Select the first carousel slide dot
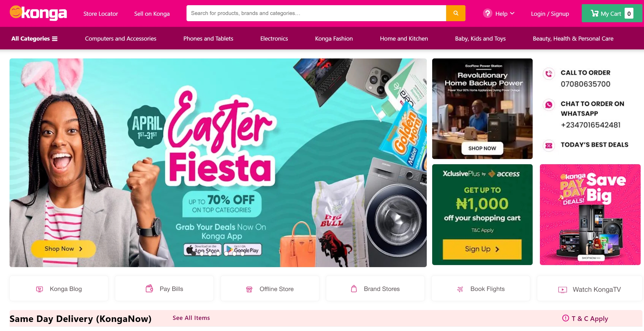The height and width of the screenshot is (331, 644). tap(194, 254)
